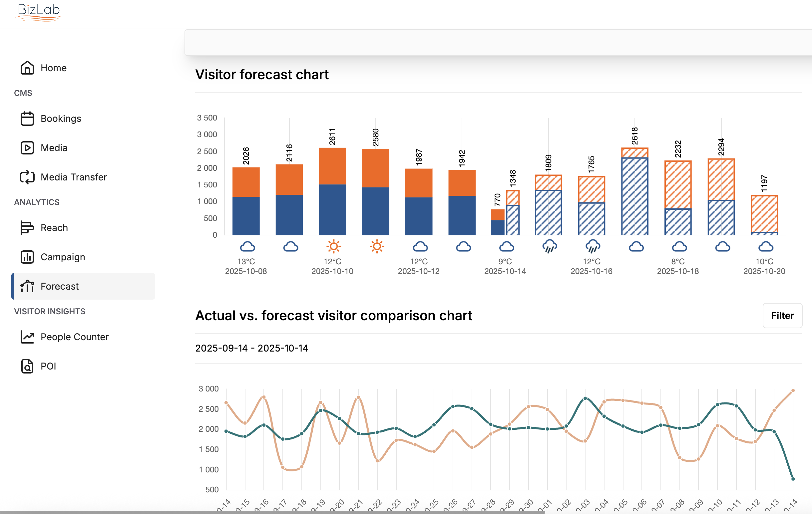Click the 2618 forecast bar
The width and height of the screenshot is (812, 514).
click(634, 195)
